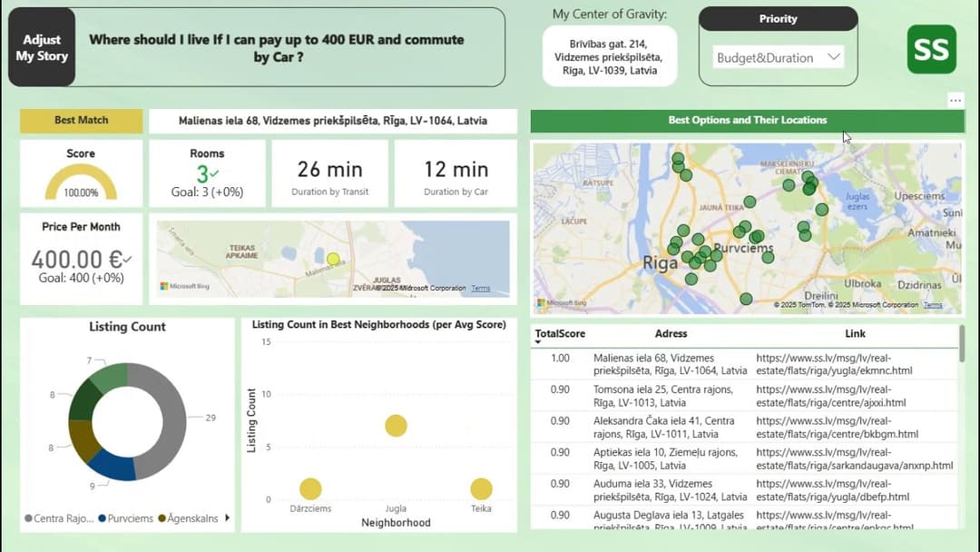Open the yugla/dbefp.html listing link

[x=832, y=490]
